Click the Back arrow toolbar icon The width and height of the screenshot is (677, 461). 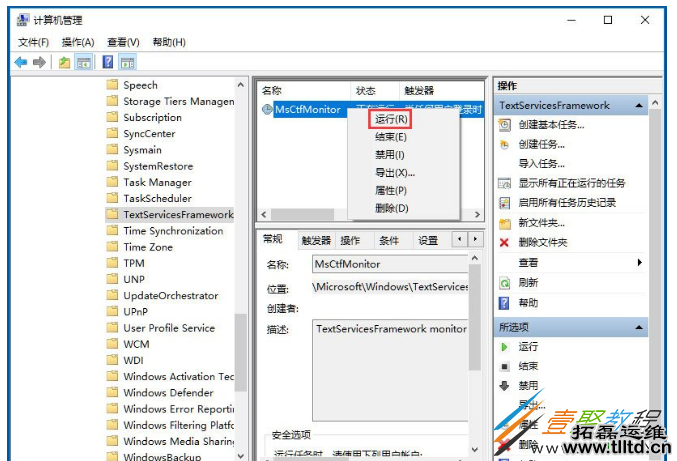coord(20,63)
